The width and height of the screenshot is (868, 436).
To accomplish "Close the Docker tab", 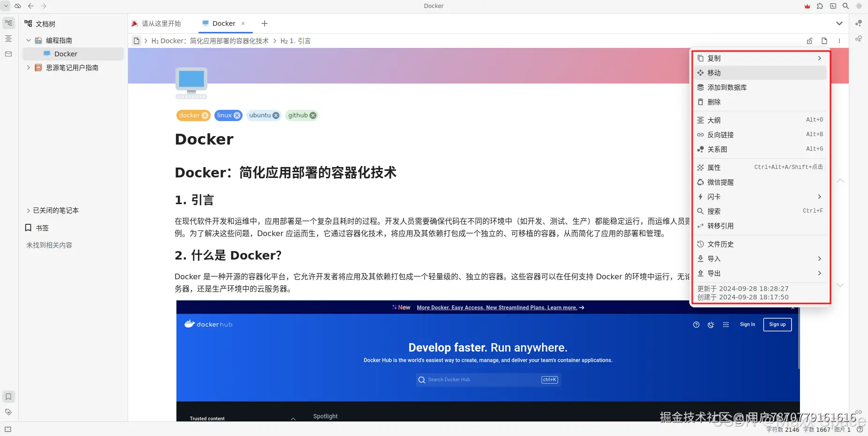I will tap(243, 23).
